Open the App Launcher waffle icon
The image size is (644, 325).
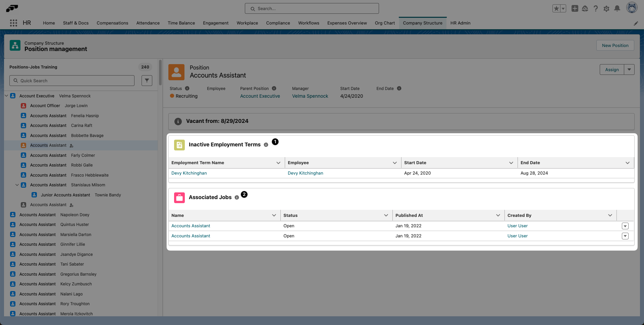tap(13, 23)
